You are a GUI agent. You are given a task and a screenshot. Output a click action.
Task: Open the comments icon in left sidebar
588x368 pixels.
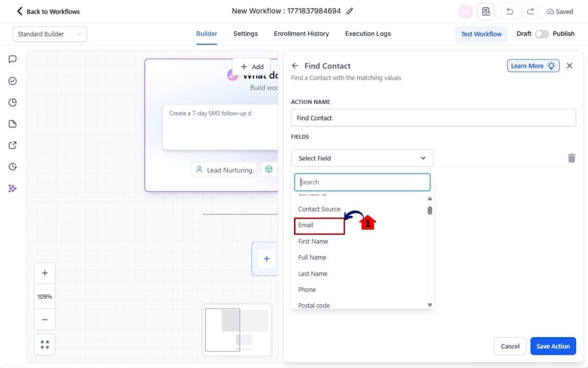13,59
